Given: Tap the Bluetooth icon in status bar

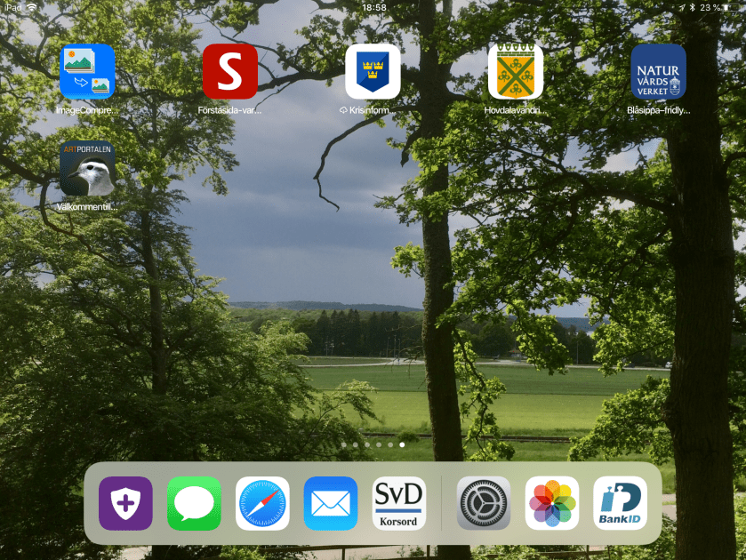Looking at the screenshot, I should pyautogui.click(x=693, y=7).
